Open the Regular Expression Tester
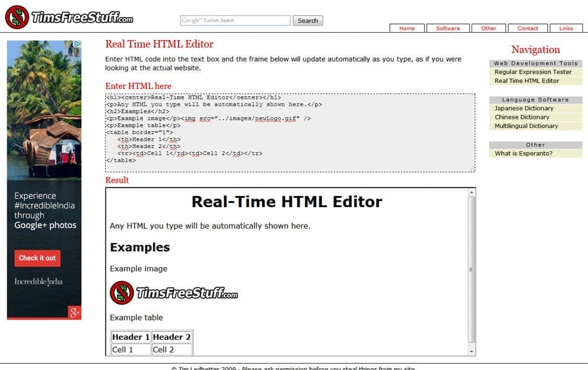This screenshot has height=370, width=588. click(x=533, y=72)
